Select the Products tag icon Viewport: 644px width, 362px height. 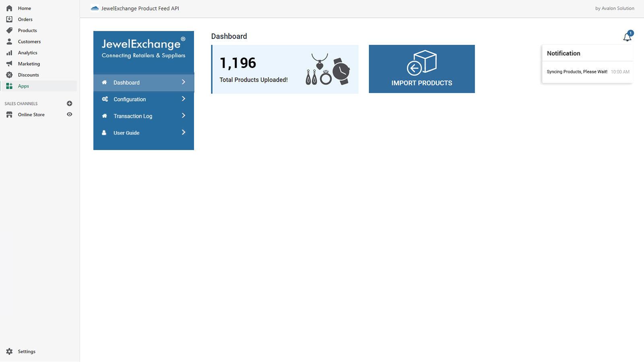click(x=9, y=30)
